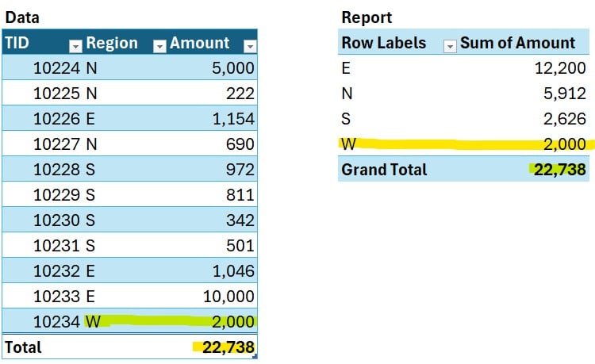Select the Data title cell
This screenshot has height=364, width=595.
click(21, 17)
